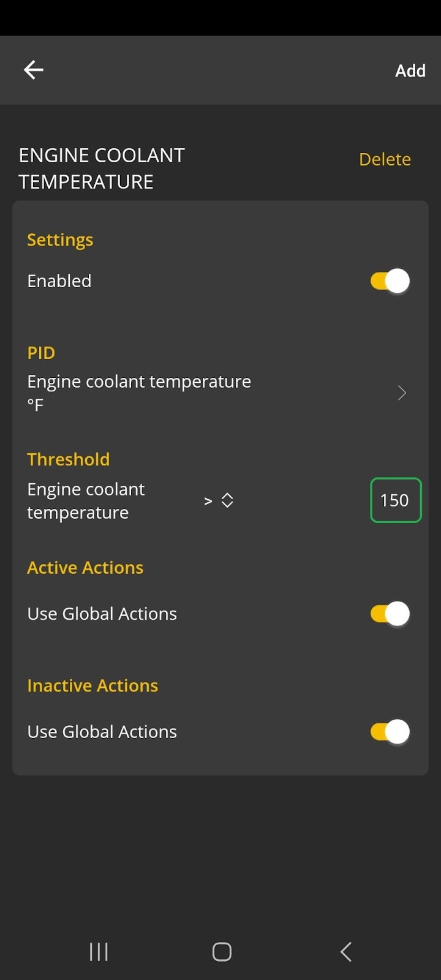Delete the Engine Coolant Temperature alert
This screenshot has width=441, height=980.
[x=385, y=159]
